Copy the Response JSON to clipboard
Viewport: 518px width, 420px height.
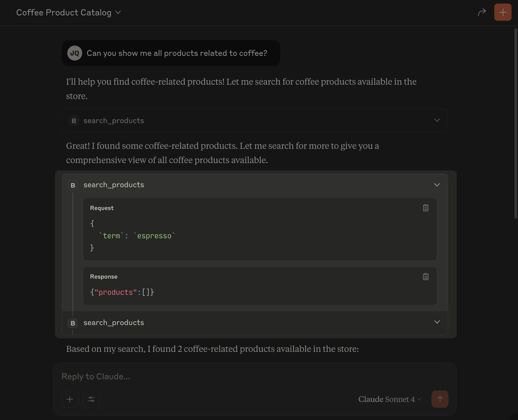click(426, 276)
